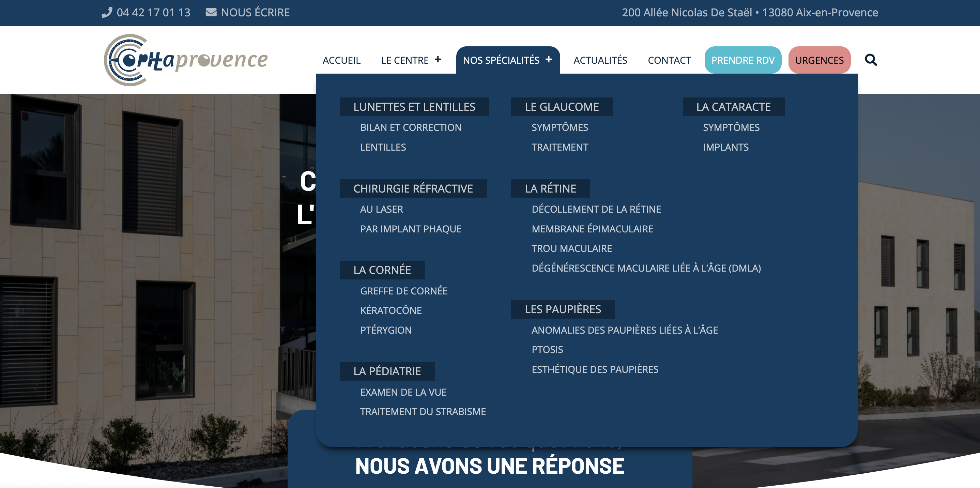
Task: Open LUNETTES ET LENTILLES section
Action: (414, 107)
